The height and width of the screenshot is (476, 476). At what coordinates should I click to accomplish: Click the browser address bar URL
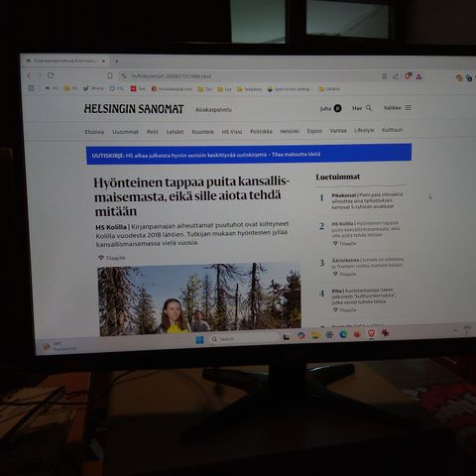tap(171, 76)
